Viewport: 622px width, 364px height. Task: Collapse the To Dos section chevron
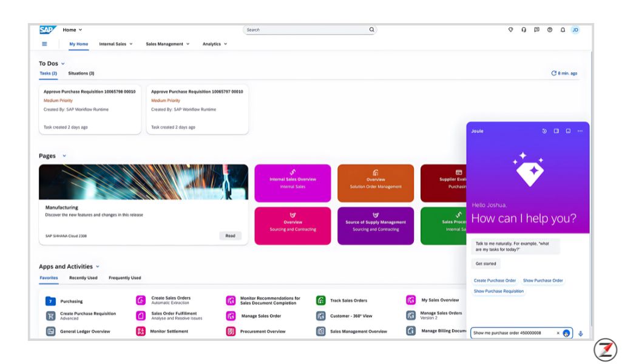(63, 64)
